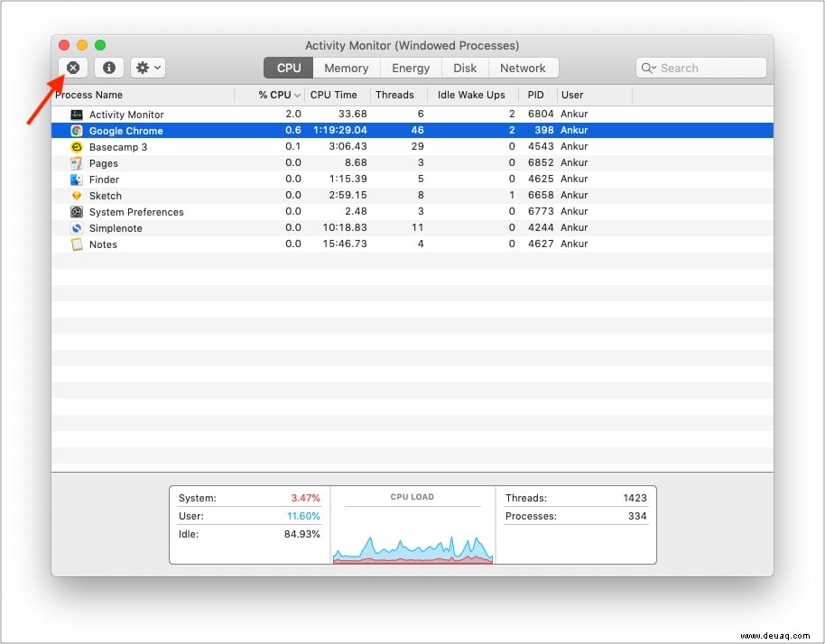
Task: Switch to the Memory tab
Action: [347, 68]
